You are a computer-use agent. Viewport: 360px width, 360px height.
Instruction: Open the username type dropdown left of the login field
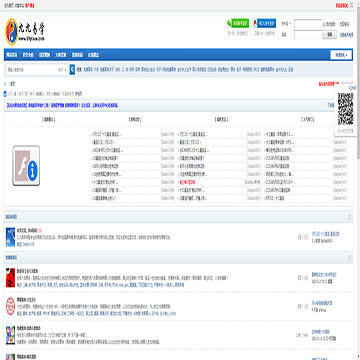(286, 24)
